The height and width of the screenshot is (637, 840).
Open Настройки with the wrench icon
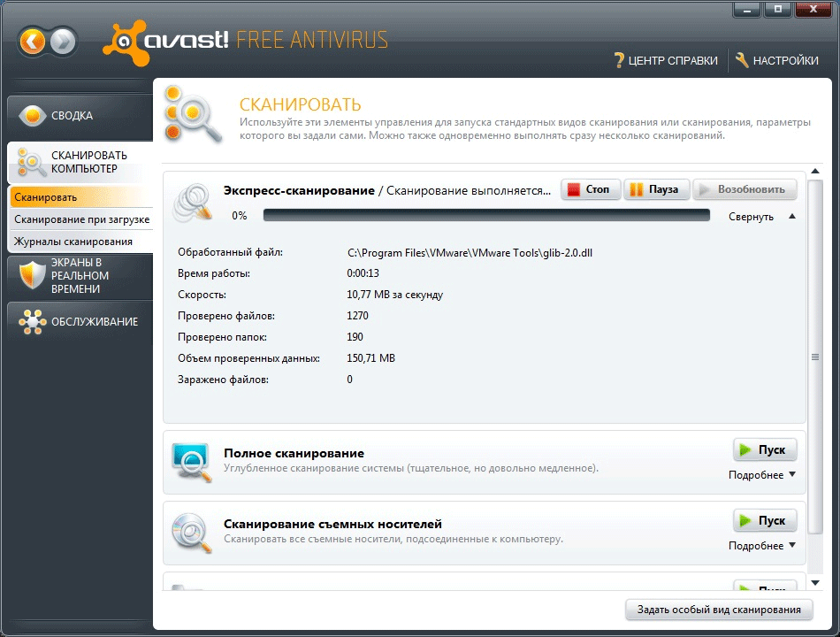[x=776, y=61]
